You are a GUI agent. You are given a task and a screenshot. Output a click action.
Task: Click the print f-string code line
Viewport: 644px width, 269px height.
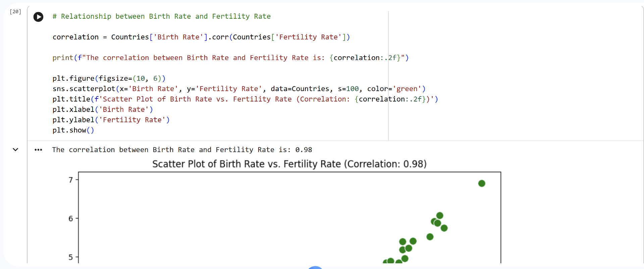(x=231, y=58)
